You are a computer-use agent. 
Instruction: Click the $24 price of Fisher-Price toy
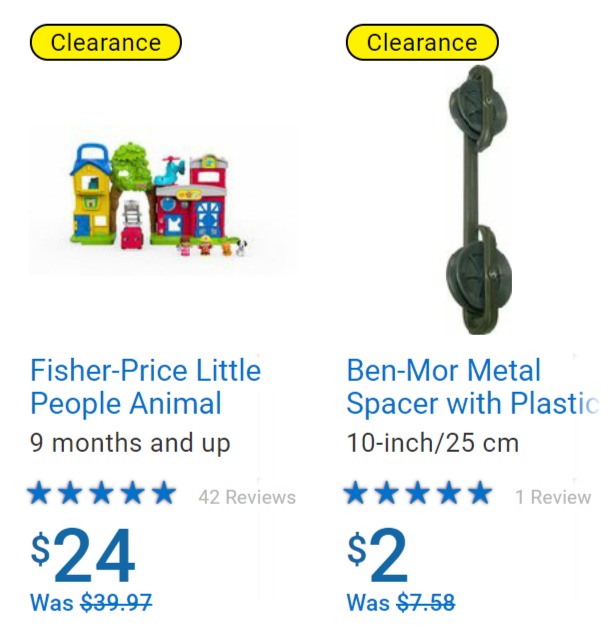point(83,555)
